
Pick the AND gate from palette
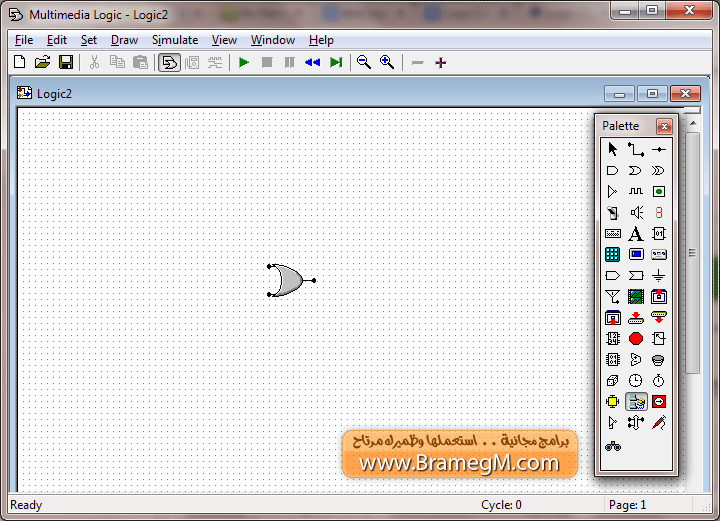point(613,171)
